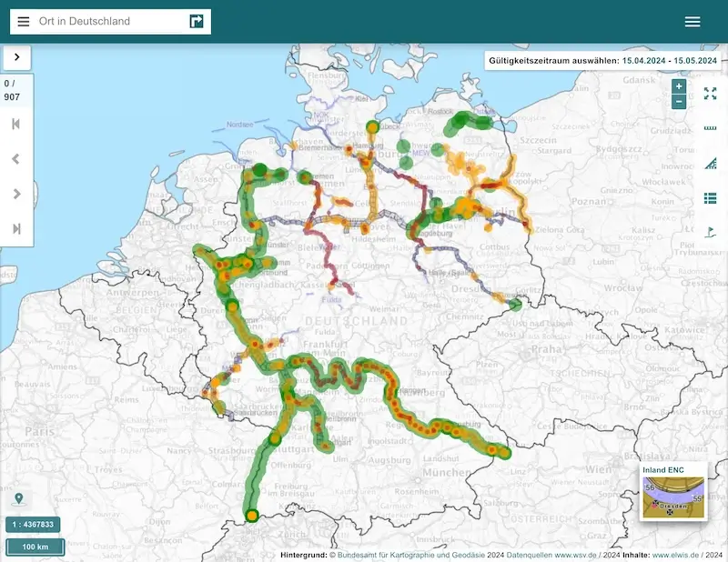
Task: Go to the previous entry
Action: coord(16,159)
